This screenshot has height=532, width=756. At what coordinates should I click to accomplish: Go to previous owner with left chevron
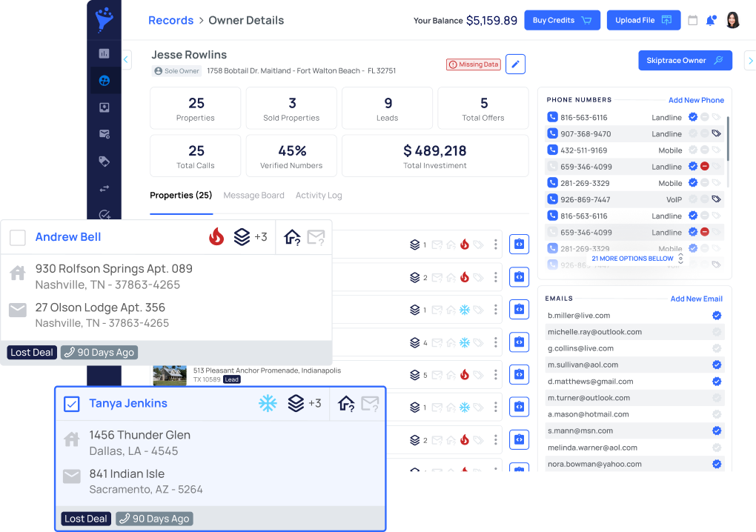126,60
